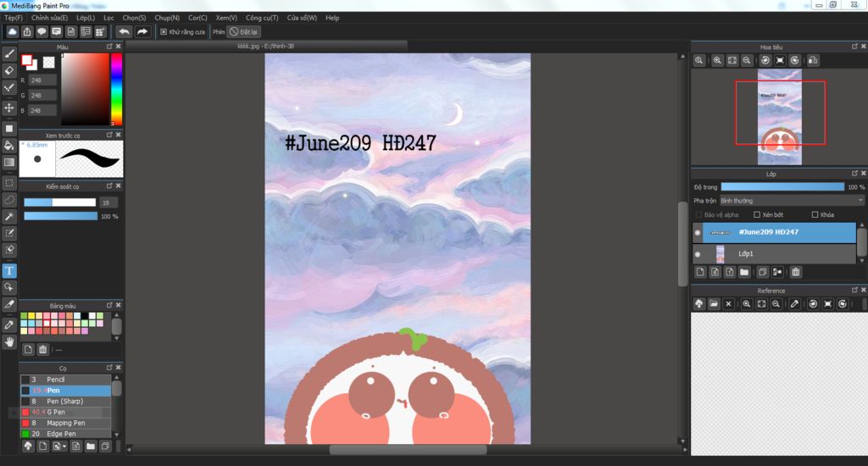The width and height of the screenshot is (868, 466).
Task: Select the G Pen brush
Action: pos(65,413)
